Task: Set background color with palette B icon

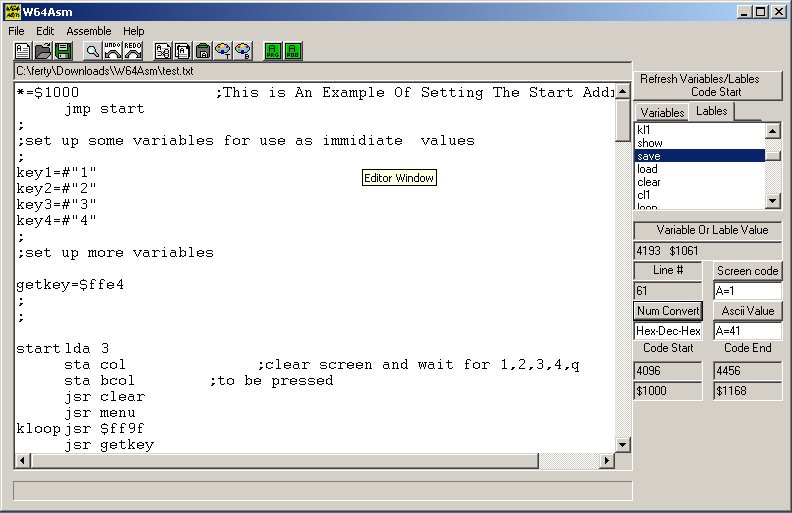Action: 243,51
